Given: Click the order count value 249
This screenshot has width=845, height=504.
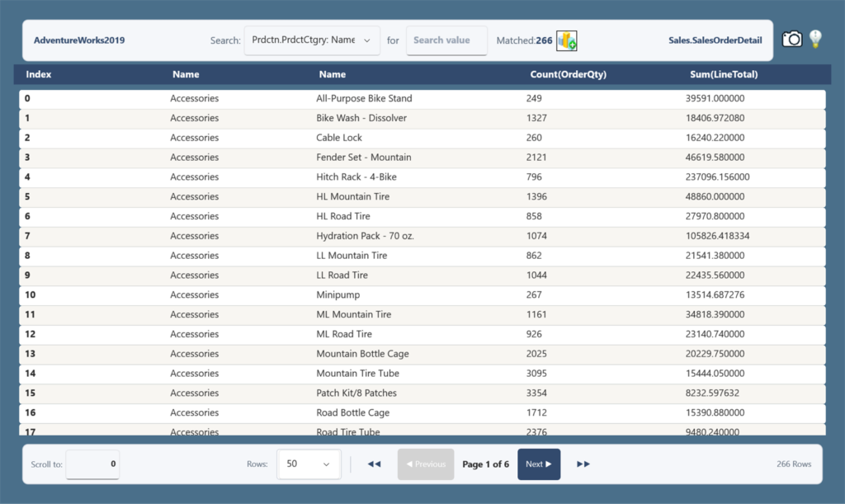Looking at the screenshot, I should point(534,98).
